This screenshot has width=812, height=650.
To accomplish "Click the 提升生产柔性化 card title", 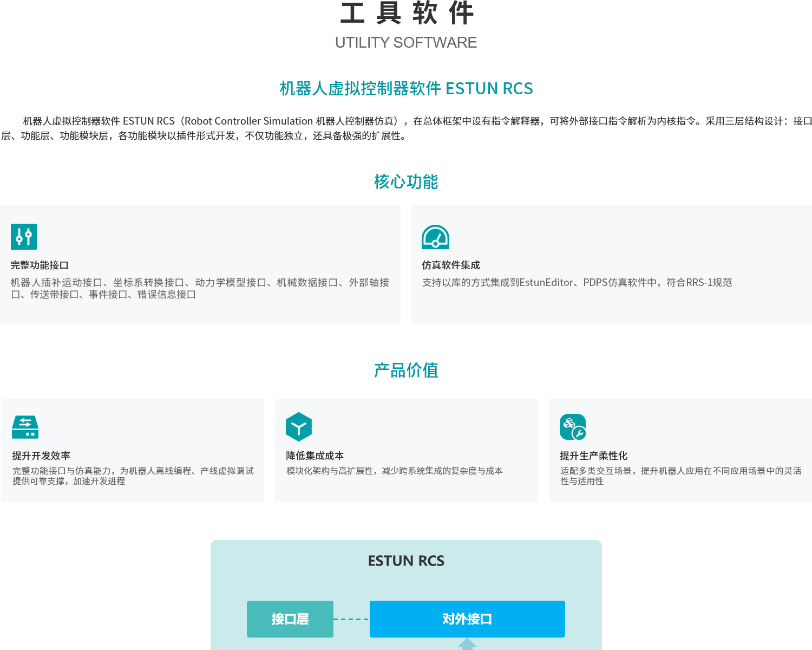I will pyautogui.click(x=594, y=456).
